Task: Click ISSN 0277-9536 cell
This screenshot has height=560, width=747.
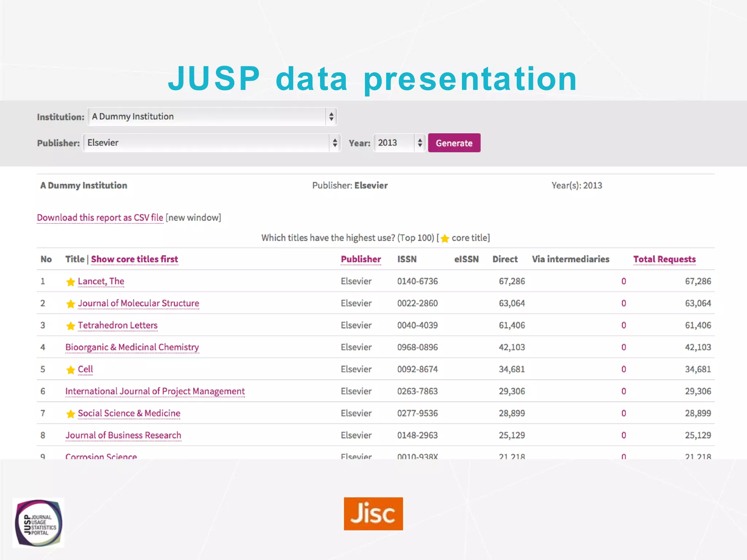Action: [x=418, y=413]
